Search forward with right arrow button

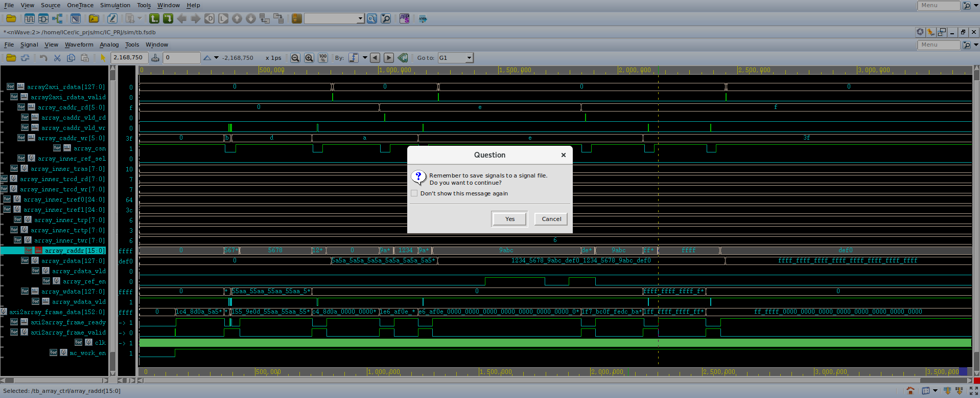click(388, 58)
